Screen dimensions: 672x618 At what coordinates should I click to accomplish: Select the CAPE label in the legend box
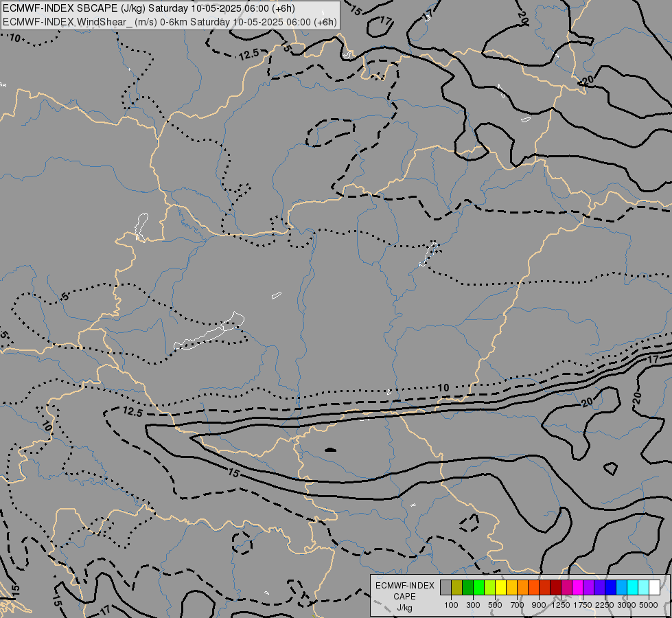tap(404, 597)
